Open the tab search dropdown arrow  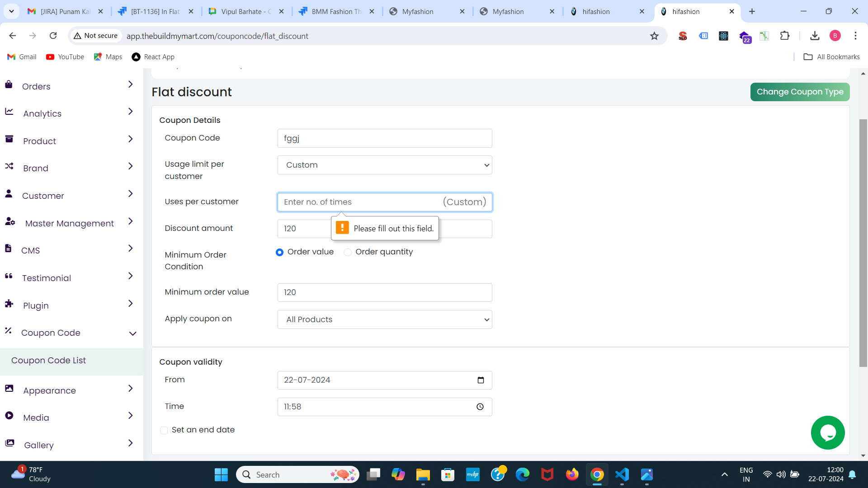pos(11,11)
